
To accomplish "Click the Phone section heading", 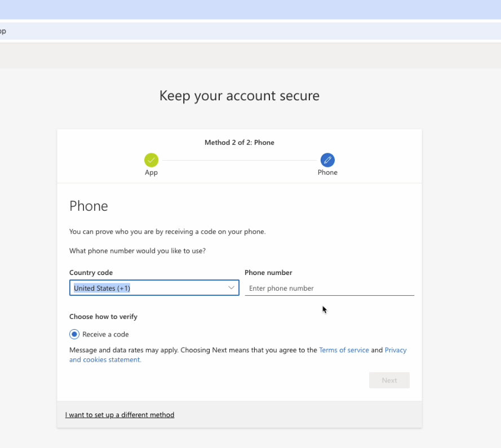I will coord(88,206).
